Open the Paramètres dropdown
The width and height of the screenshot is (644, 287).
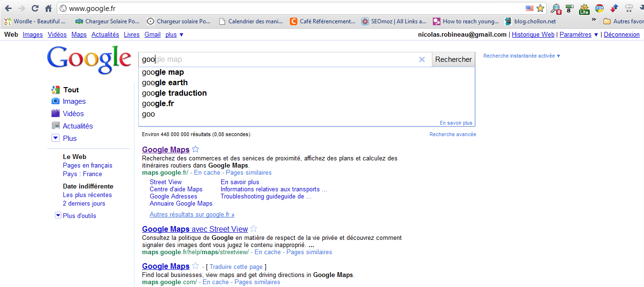coord(579,35)
